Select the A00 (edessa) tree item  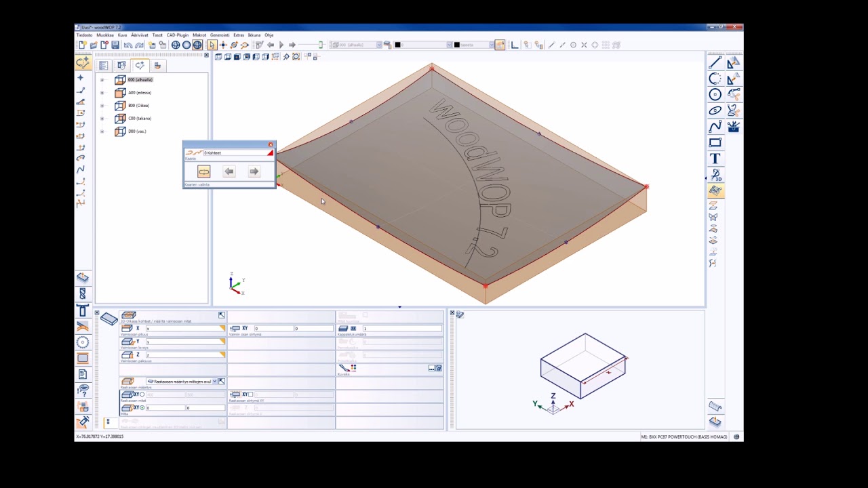tap(140, 93)
